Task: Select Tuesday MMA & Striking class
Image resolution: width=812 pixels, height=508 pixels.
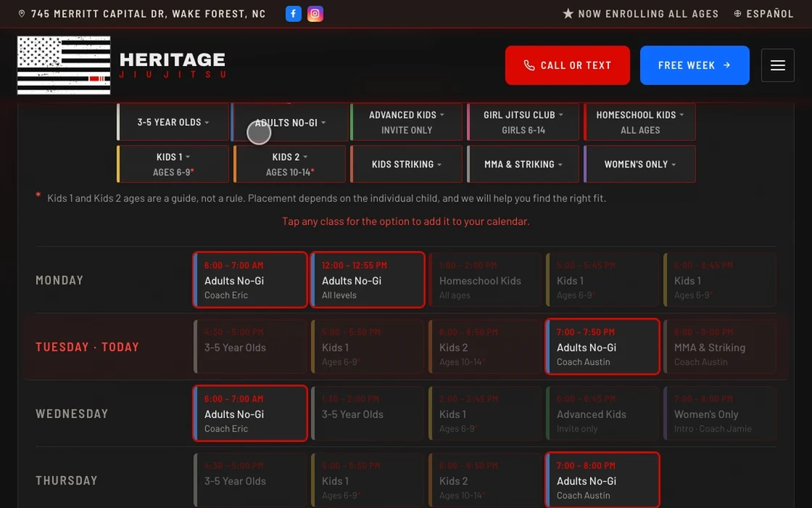Action: 720,346
